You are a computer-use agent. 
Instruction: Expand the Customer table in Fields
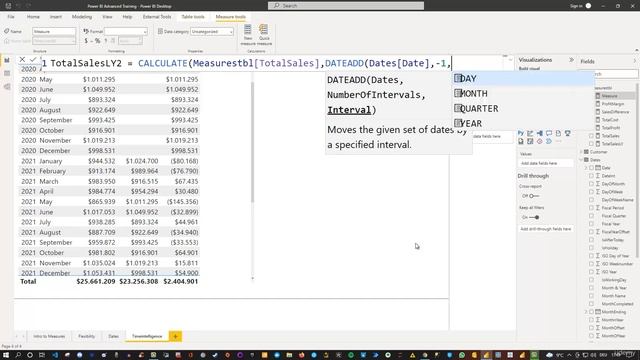point(582,152)
